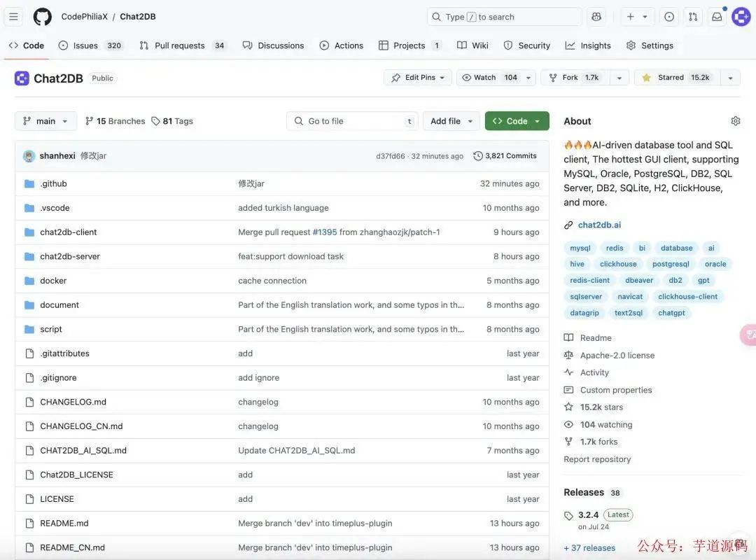Open the Watch 104 notifications button
Screen dimensions: 756x560
[x=489, y=78]
